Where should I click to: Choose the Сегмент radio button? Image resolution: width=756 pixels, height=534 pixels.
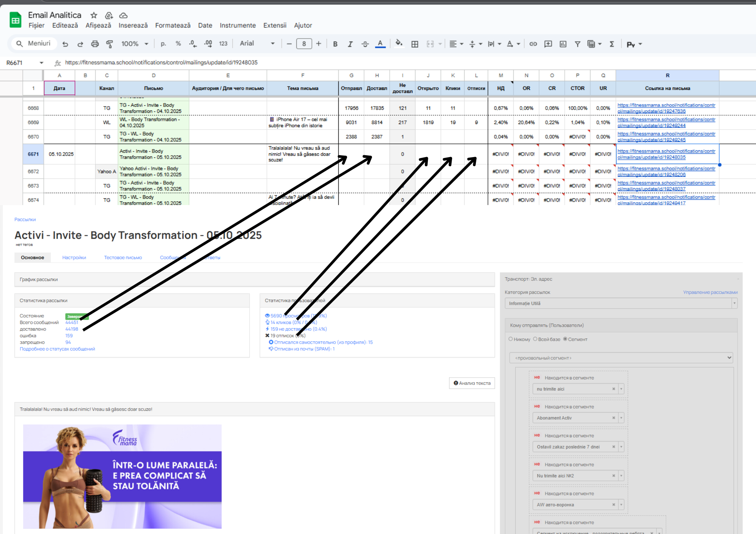(565, 339)
